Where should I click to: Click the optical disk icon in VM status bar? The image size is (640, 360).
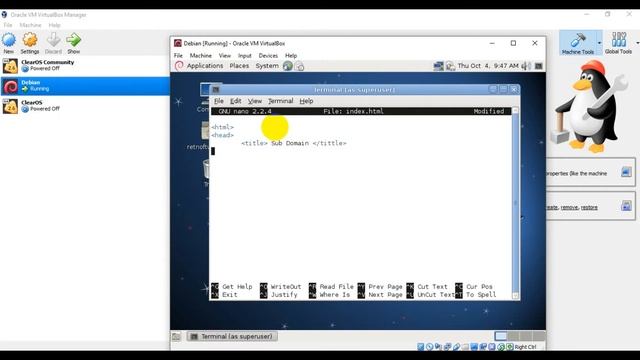429,347
